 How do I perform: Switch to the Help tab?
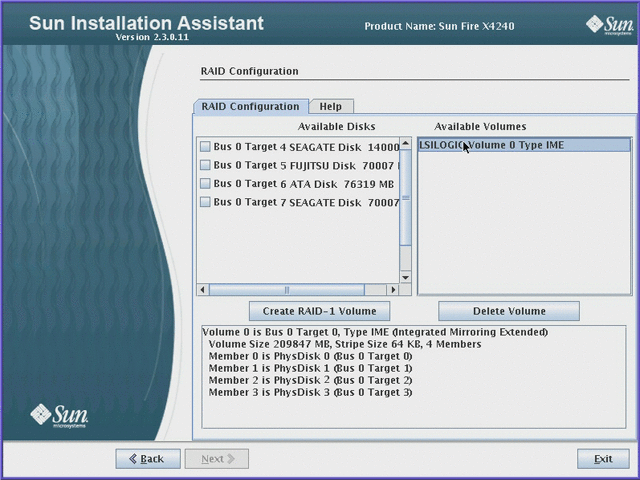tap(331, 107)
